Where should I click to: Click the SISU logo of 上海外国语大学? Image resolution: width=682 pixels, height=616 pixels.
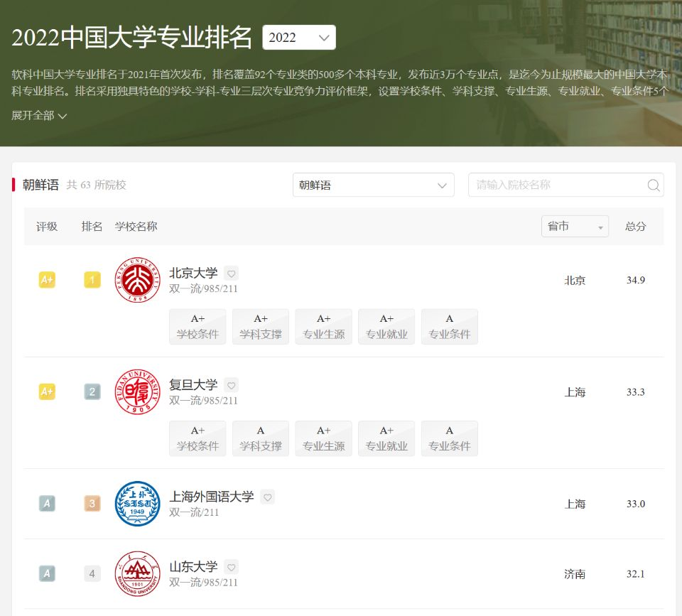tap(137, 503)
